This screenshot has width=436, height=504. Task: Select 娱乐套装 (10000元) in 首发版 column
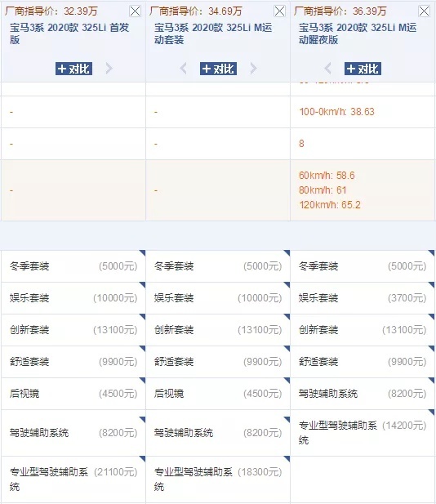(73, 298)
